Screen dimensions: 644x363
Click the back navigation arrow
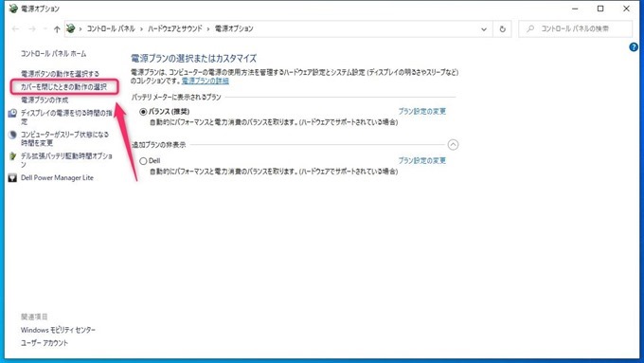tap(15, 28)
